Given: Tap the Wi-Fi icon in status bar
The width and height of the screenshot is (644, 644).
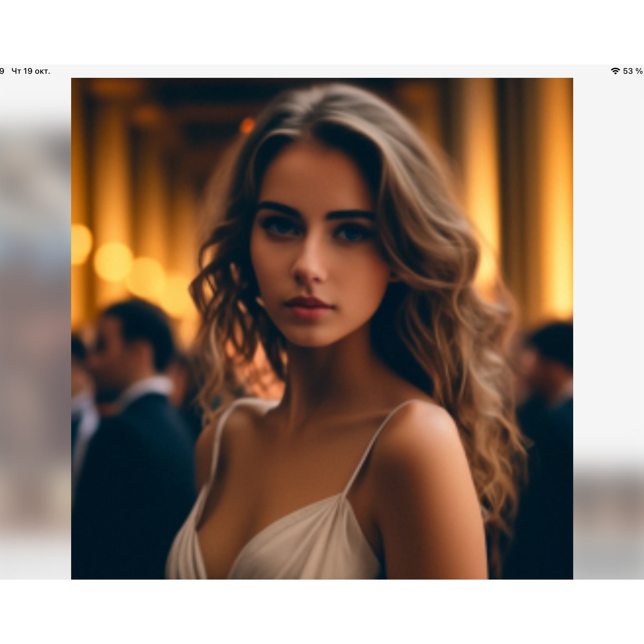Looking at the screenshot, I should (x=615, y=71).
